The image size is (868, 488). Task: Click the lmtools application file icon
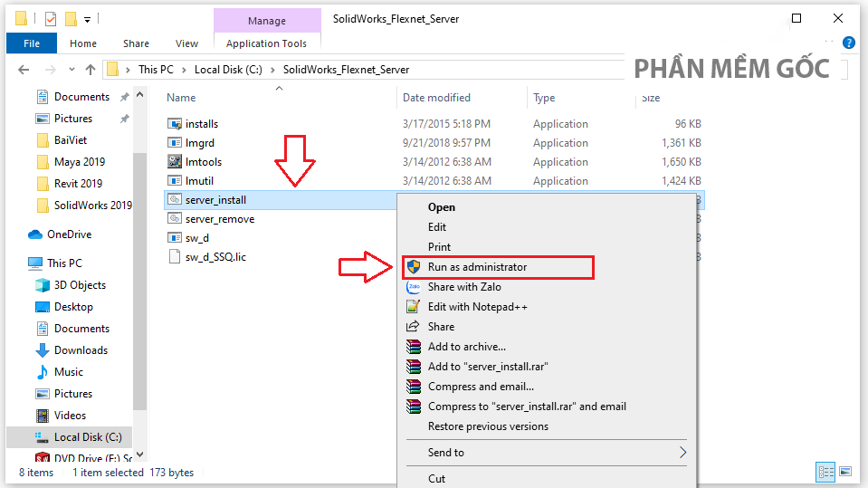click(x=175, y=162)
